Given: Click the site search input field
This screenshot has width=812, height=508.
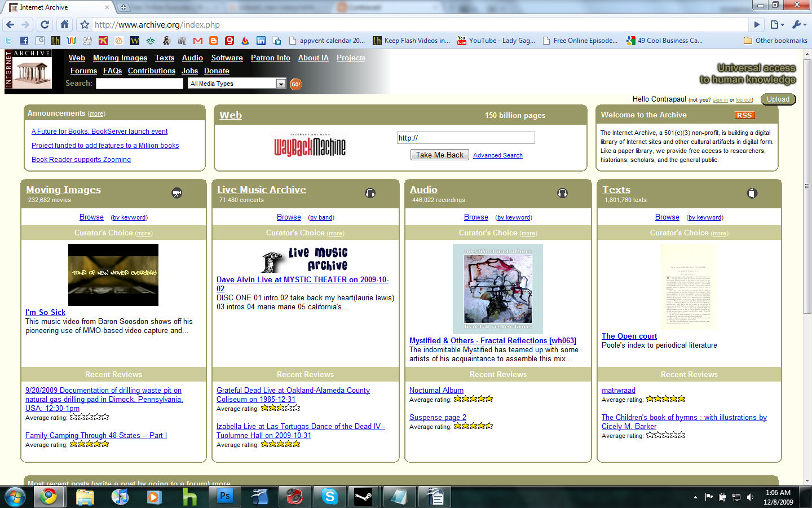Looking at the screenshot, I should (x=139, y=84).
